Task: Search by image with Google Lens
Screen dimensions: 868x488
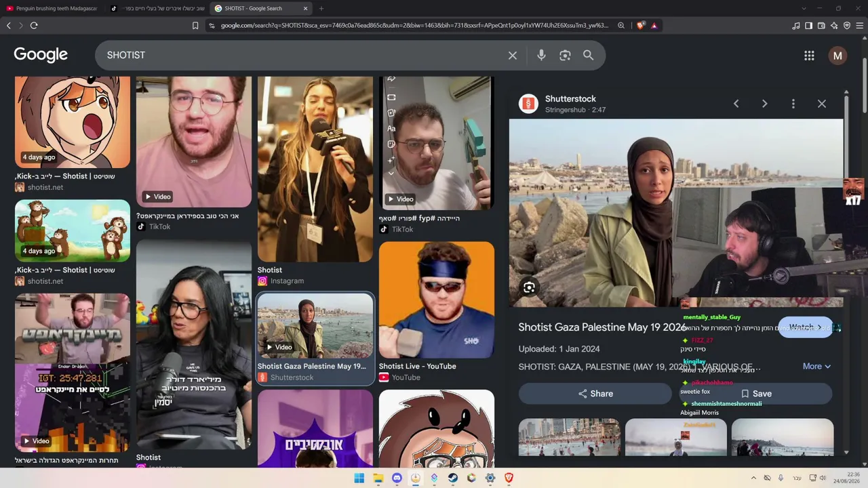Action: coord(565,56)
